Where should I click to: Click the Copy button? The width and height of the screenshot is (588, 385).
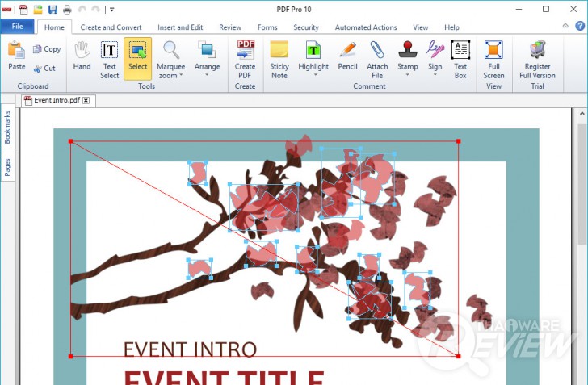[x=47, y=49]
